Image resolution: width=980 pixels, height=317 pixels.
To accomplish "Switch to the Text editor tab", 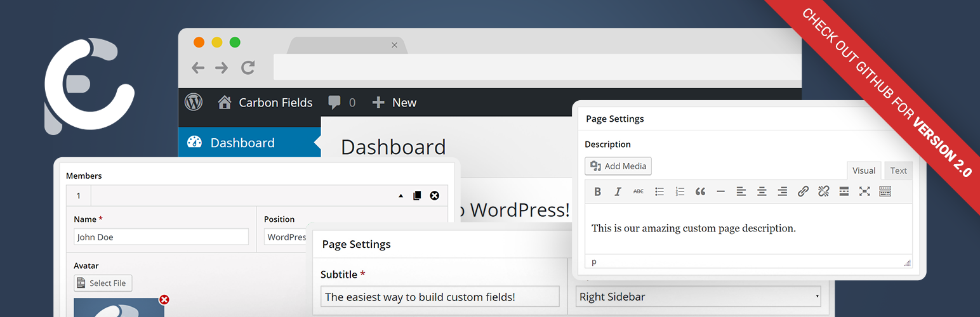I will 898,171.
